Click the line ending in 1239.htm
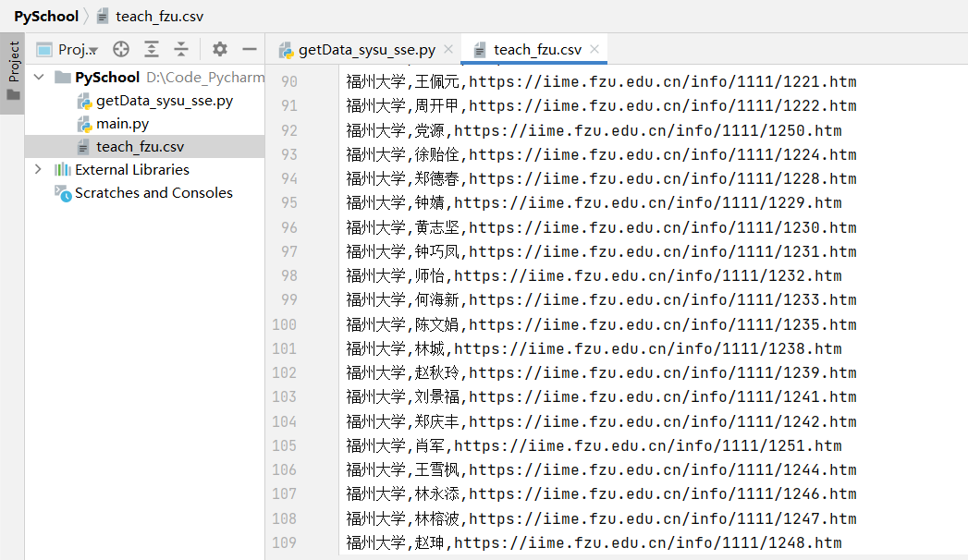 [601, 373]
